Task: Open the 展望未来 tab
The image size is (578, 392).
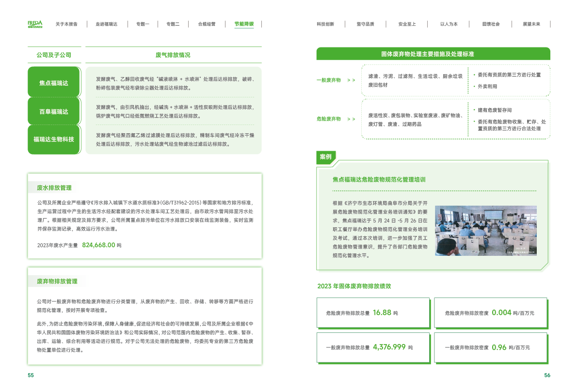Action: tap(531, 24)
